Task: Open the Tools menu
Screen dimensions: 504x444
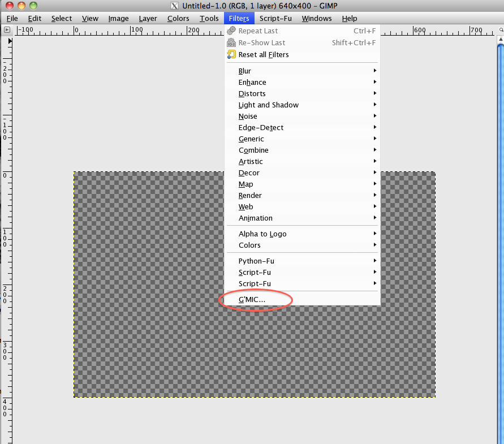Action: tap(209, 18)
